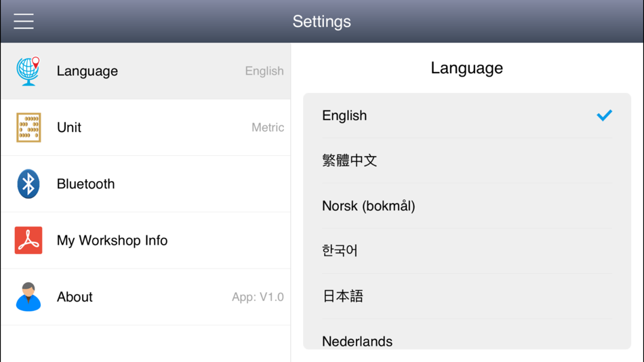This screenshot has height=362, width=644.
Task: Click the App: V1.0 version text
Action: tap(258, 297)
